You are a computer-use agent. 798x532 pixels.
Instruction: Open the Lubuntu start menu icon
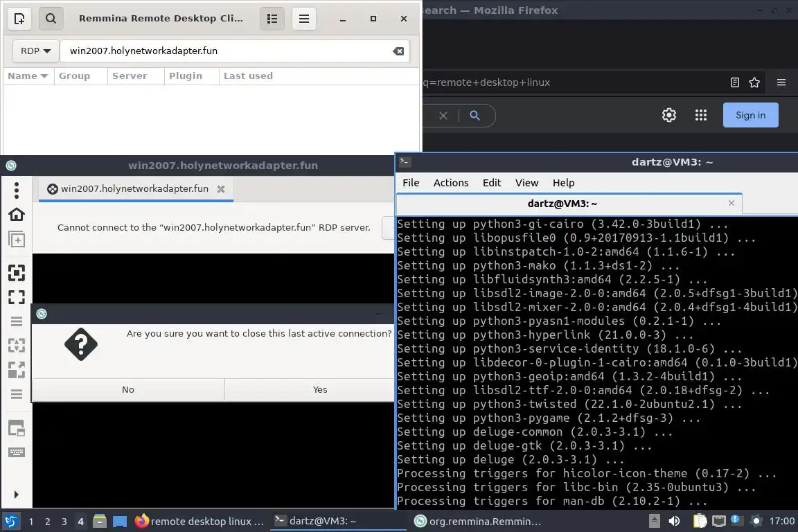(10, 521)
